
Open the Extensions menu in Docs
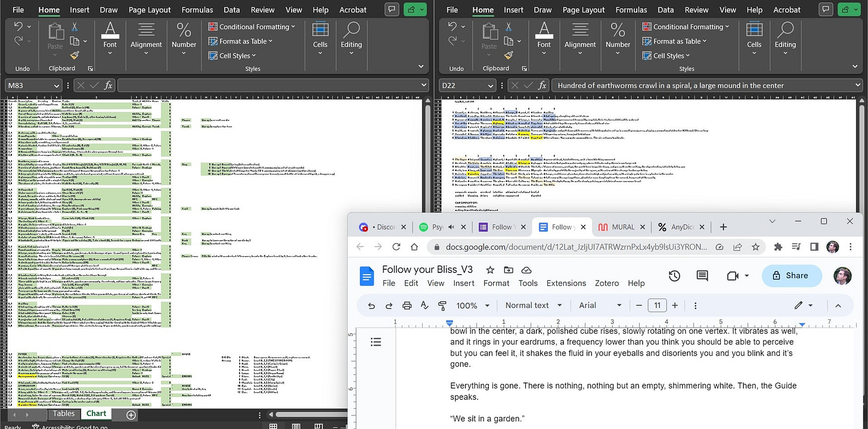coord(566,284)
